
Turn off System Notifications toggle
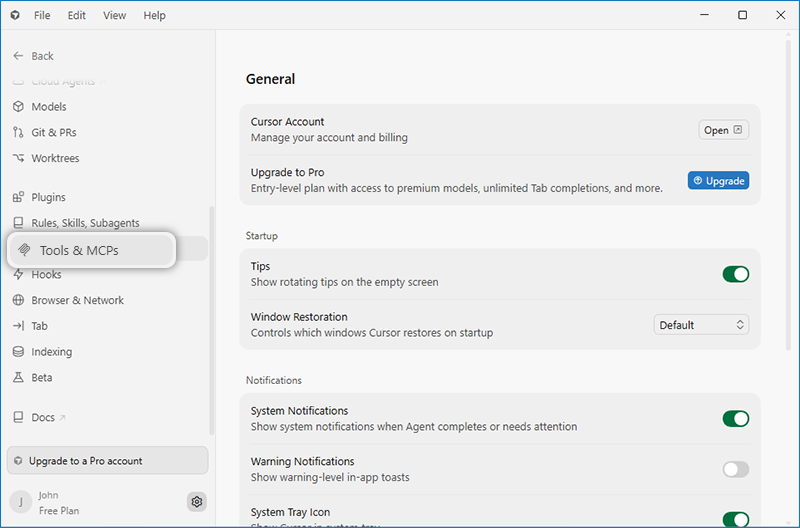click(x=736, y=419)
